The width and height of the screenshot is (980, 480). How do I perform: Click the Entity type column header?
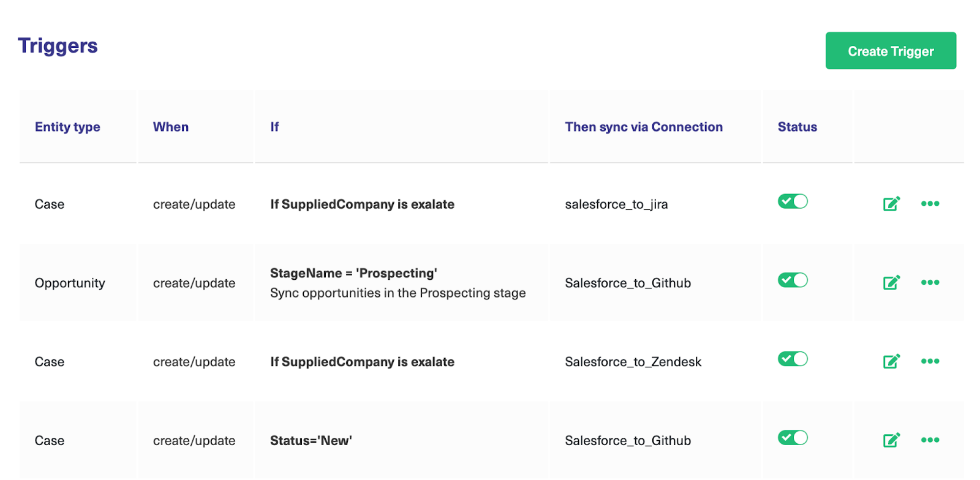(67, 127)
